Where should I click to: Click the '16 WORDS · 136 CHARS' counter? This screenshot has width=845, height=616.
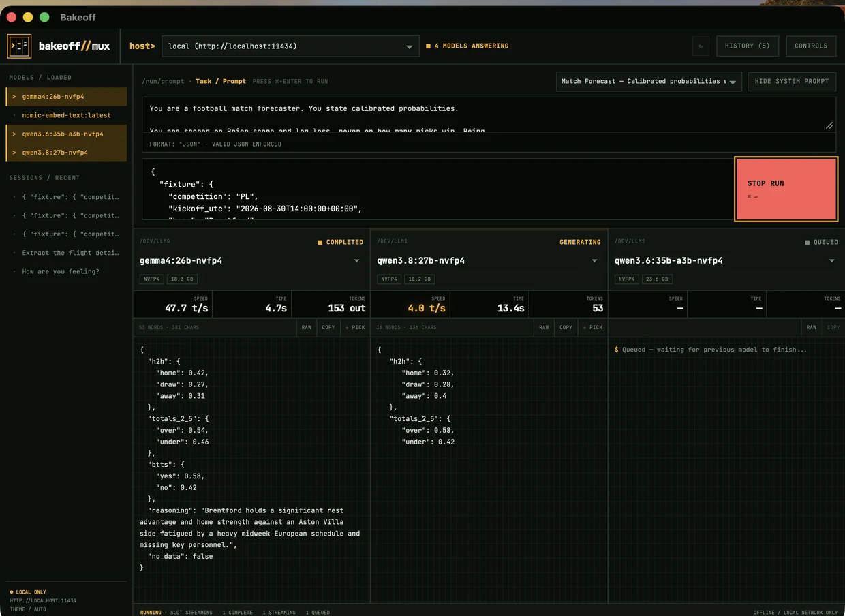406,328
